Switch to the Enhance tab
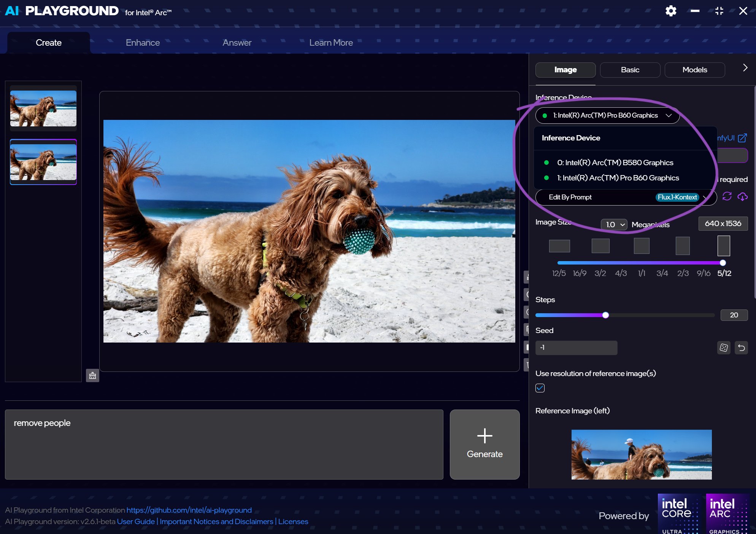756x534 pixels. point(143,43)
